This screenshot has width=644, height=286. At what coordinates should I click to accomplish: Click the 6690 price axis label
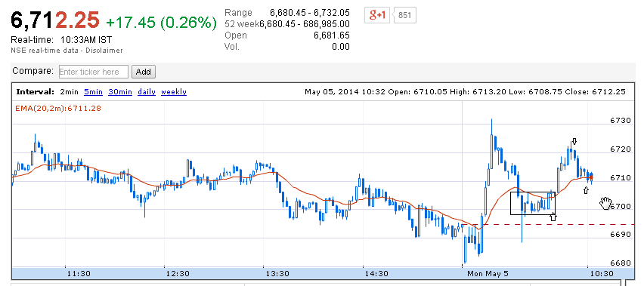coord(621,235)
